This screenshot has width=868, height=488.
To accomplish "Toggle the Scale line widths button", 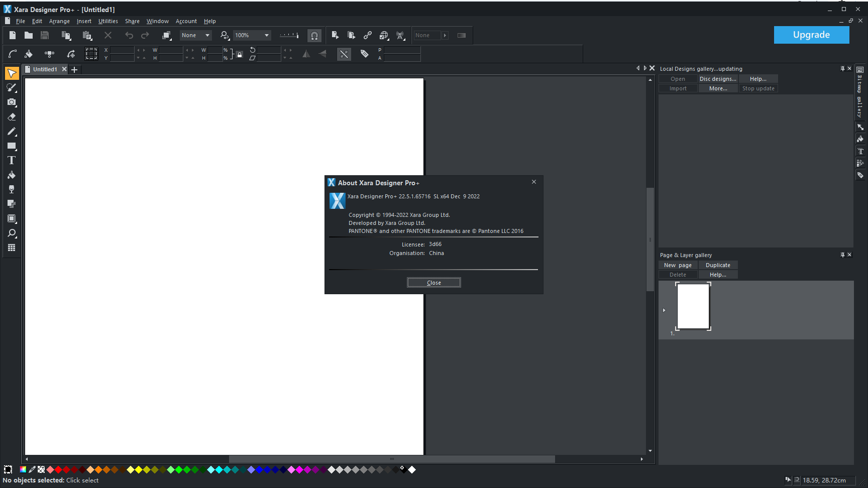I will pyautogui.click(x=344, y=54).
